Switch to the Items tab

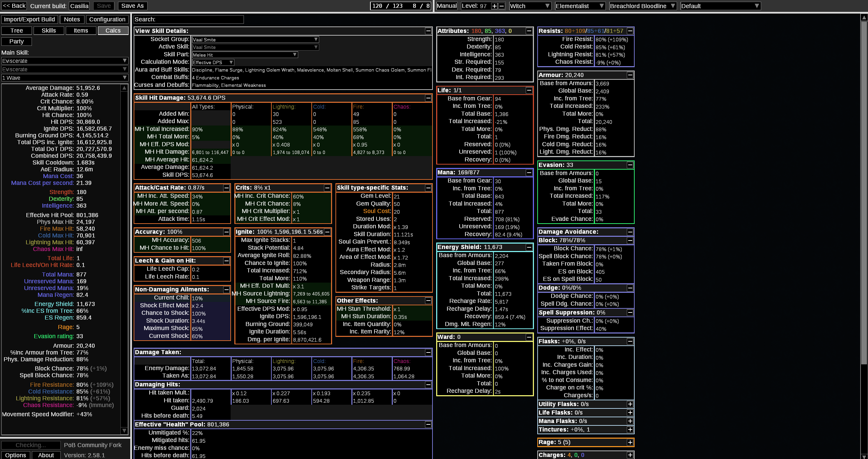[81, 31]
